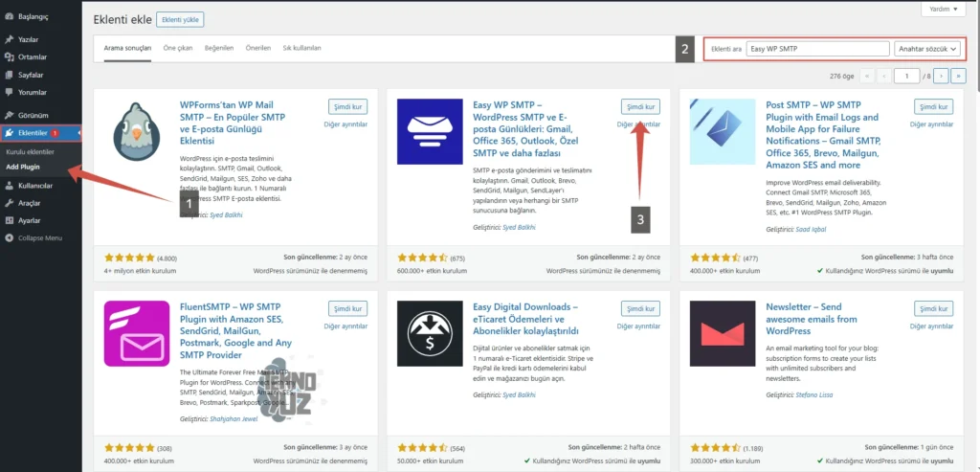The height and width of the screenshot is (472, 980).
Task: Open Kurulu eklentiler submenu item
Action: (x=30, y=152)
